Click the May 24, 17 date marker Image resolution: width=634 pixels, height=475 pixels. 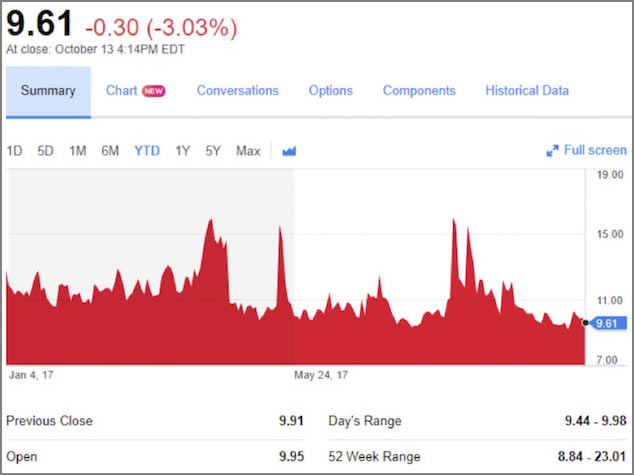click(x=320, y=376)
